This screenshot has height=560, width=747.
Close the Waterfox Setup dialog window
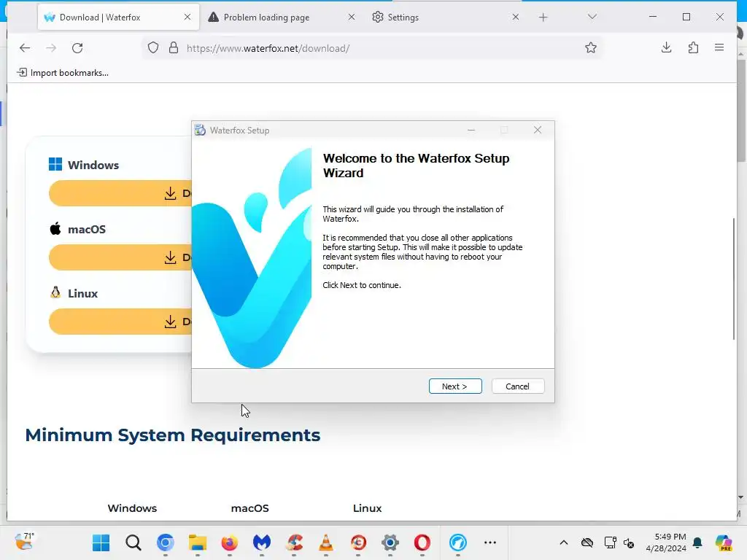click(538, 130)
